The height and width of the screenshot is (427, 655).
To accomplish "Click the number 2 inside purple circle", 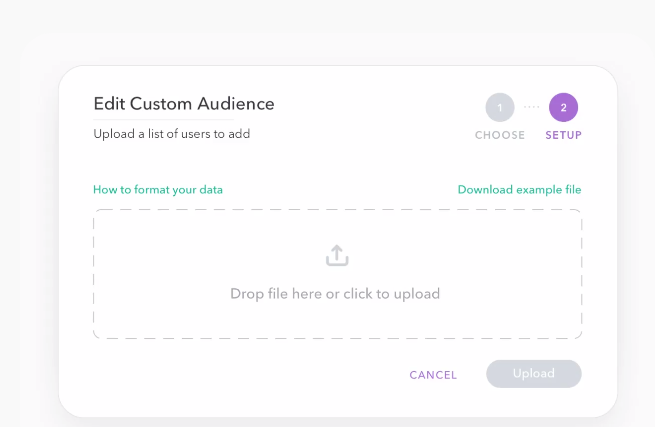I will click(x=564, y=108).
